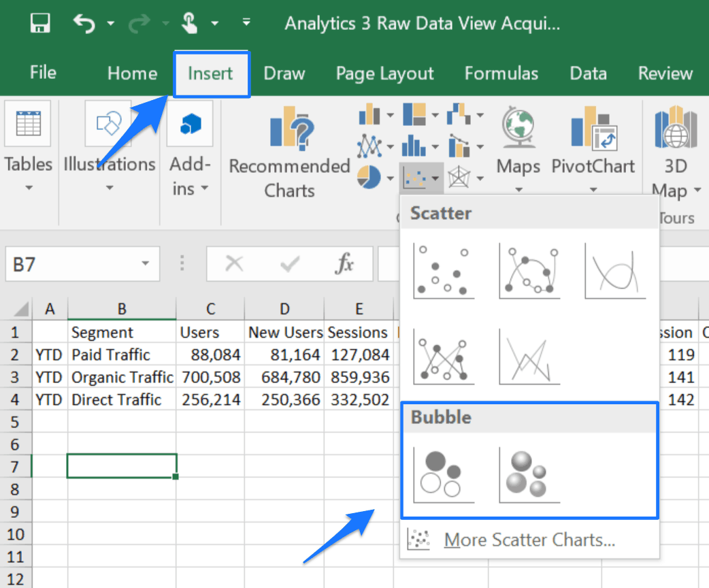Choose Scatter with Smooth Lines only

[615, 270]
